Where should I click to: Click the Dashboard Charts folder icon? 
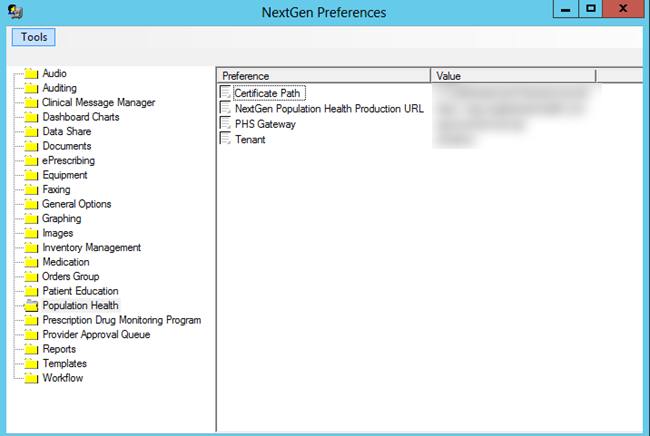(x=31, y=117)
